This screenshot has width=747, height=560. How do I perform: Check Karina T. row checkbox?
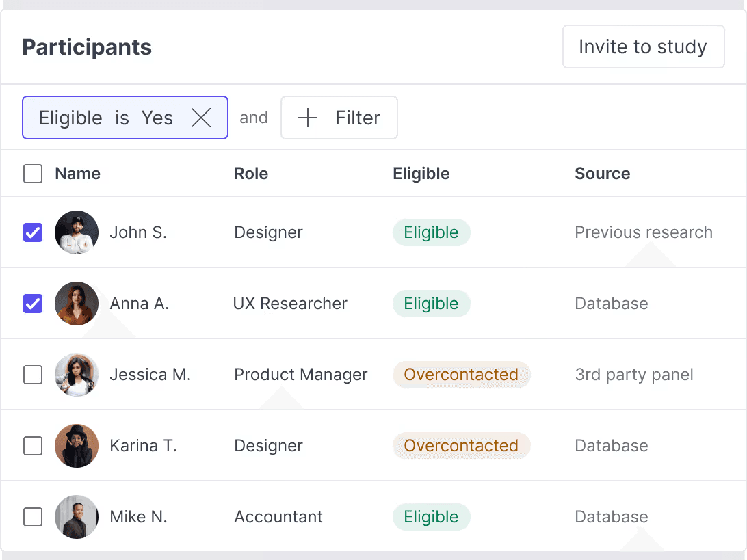click(x=33, y=446)
